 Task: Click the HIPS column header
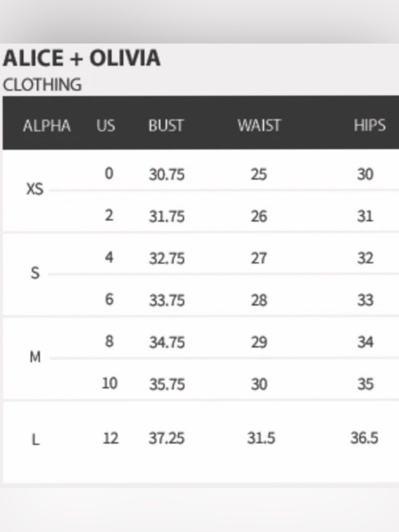point(369,126)
